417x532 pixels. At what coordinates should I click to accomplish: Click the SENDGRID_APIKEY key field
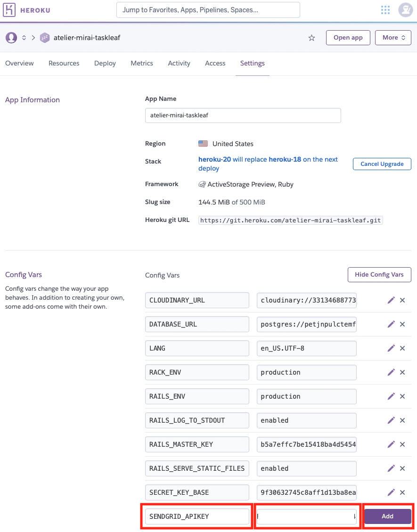[x=197, y=516]
